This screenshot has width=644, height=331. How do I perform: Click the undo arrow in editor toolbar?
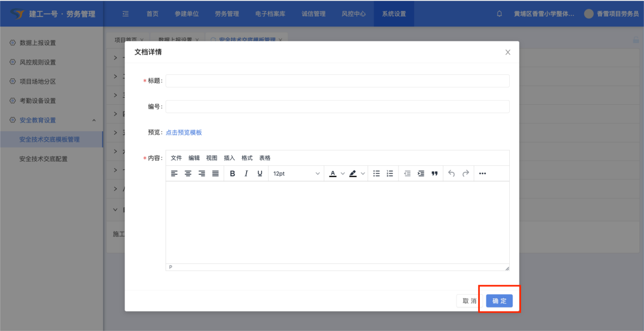tap(451, 173)
